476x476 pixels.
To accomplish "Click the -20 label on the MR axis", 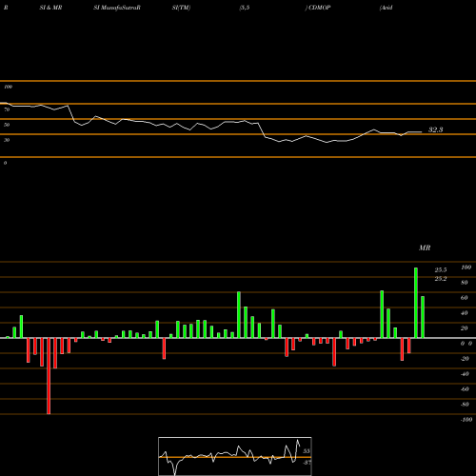I will [x=465, y=359].
